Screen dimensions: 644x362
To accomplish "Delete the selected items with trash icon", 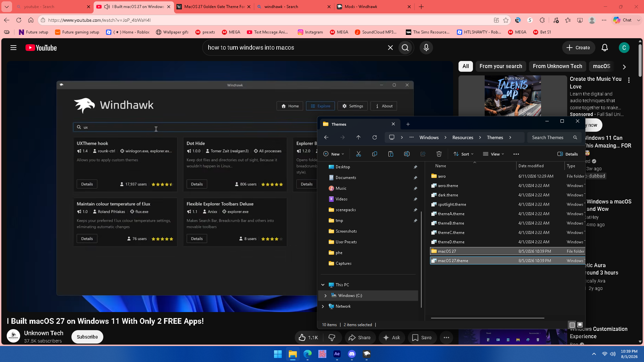I will pos(439,154).
